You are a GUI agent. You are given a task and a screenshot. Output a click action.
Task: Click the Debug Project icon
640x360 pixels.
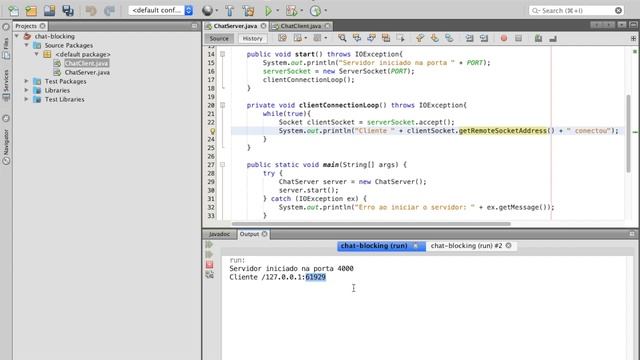point(291,11)
